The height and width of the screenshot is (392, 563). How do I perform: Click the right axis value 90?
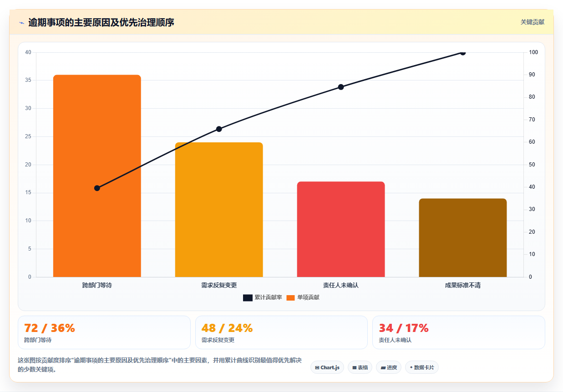pos(532,75)
